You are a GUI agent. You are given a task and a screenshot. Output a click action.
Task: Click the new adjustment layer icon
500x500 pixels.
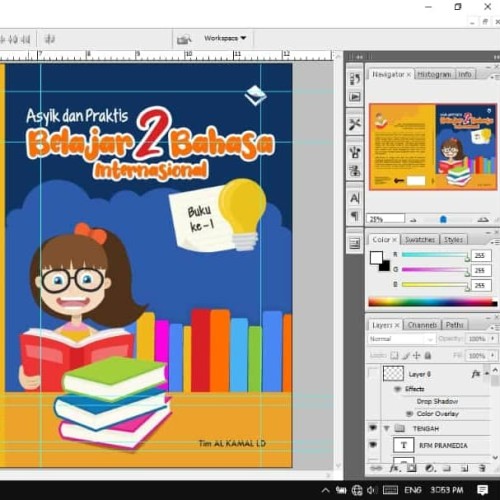coord(430,468)
